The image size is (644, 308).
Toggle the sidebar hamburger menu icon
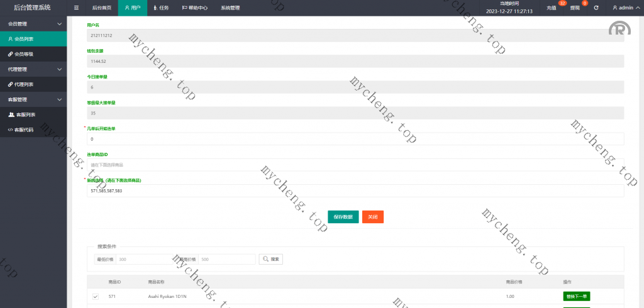[x=76, y=8]
